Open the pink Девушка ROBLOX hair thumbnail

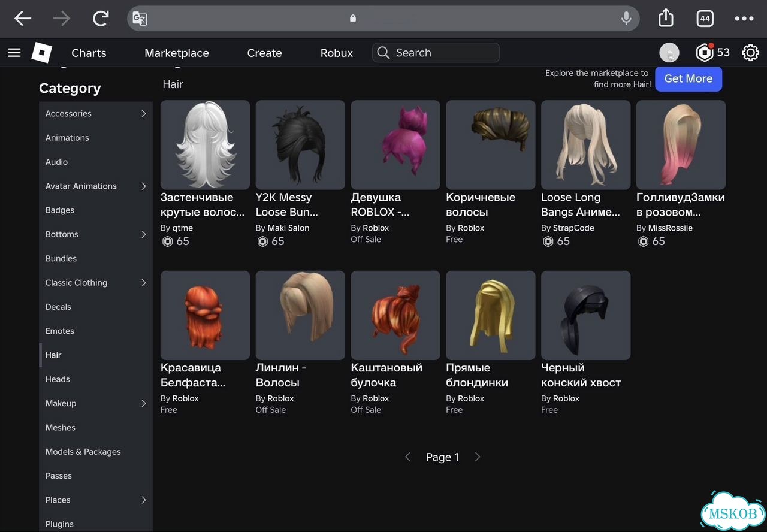395,145
